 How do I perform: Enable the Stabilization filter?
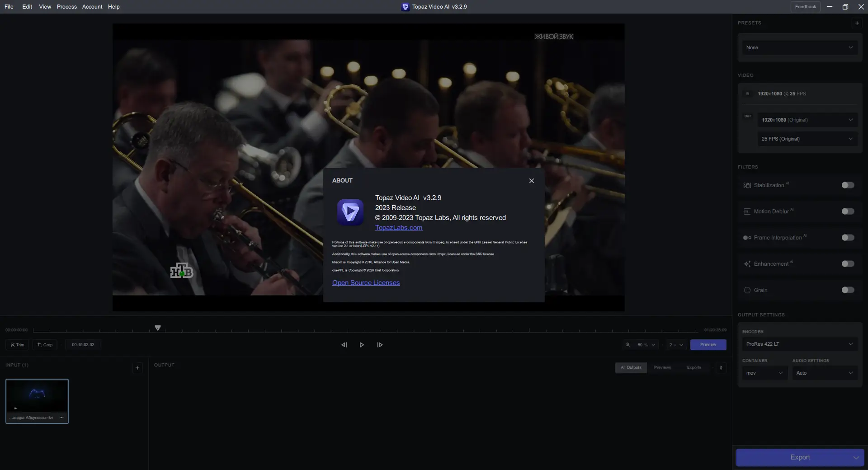pos(848,185)
